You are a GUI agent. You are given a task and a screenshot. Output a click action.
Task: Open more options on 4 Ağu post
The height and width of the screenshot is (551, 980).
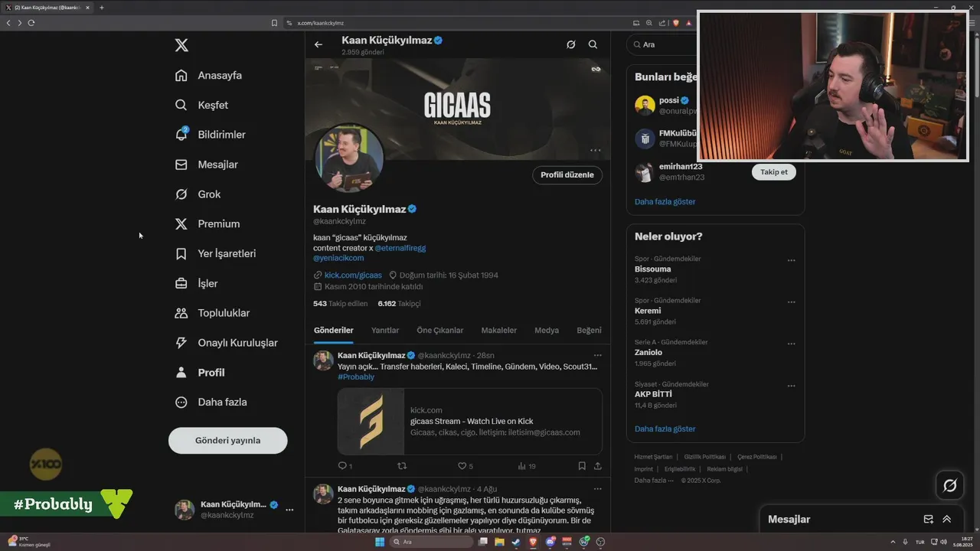(598, 489)
